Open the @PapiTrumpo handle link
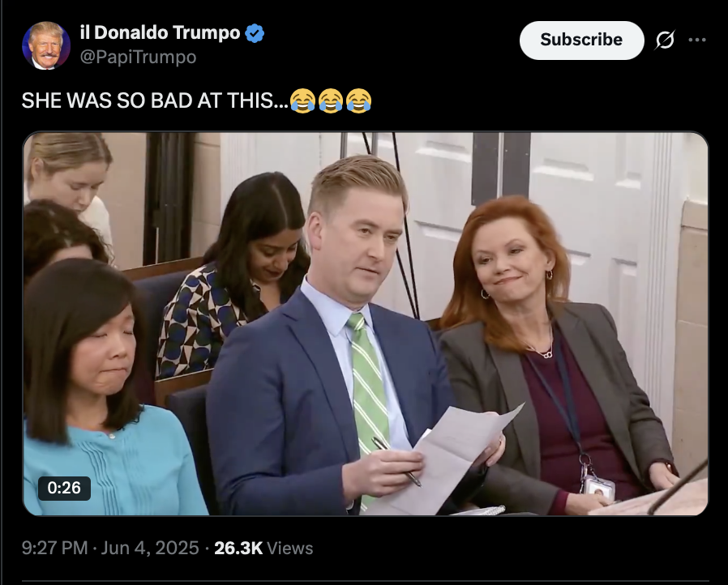 pyautogui.click(x=139, y=57)
